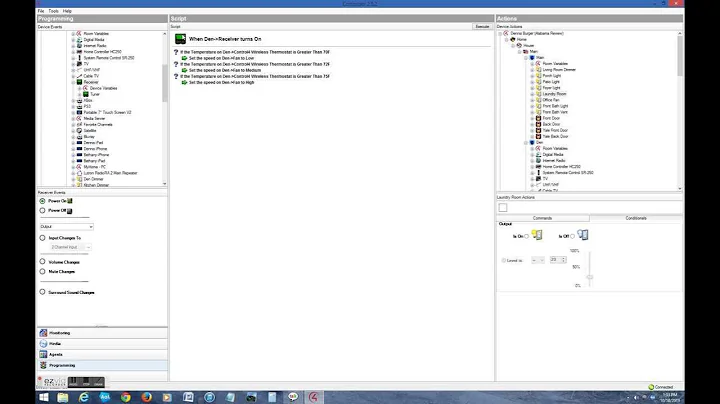
Task: Open the 2 Channel Input dropdown
Action: click(70, 247)
